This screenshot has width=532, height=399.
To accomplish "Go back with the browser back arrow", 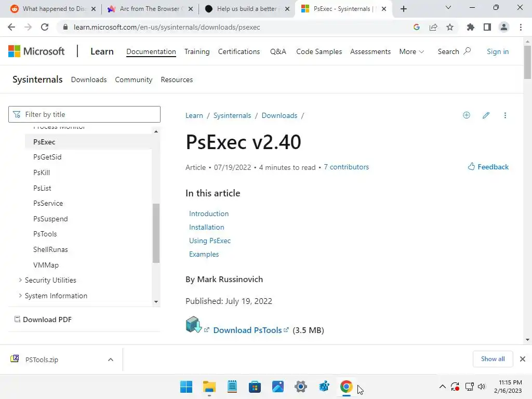I will coord(11,27).
